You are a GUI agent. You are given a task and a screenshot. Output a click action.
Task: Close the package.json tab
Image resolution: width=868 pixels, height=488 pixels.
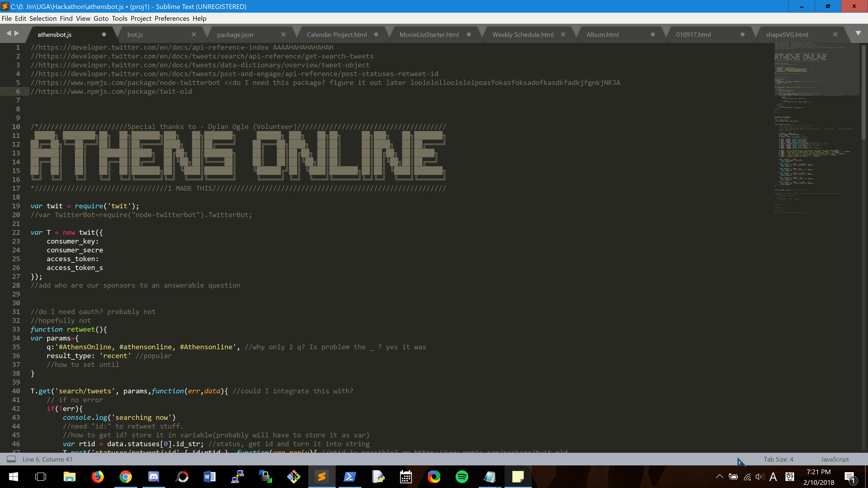point(283,34)
